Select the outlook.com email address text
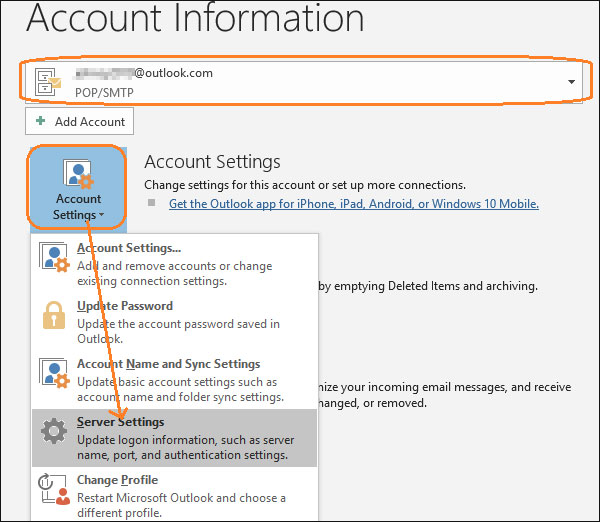The width and height of the screenshot is (600, 522). pos(144,73)
